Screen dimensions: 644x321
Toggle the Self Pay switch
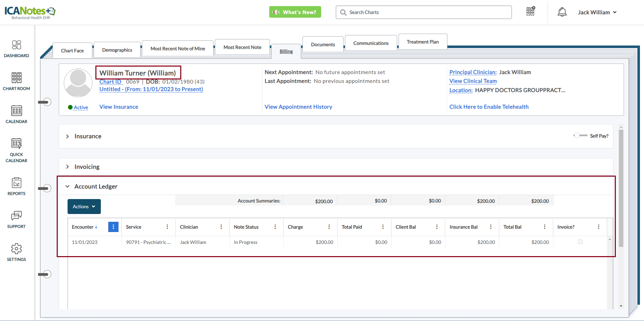pyautogui.click(x=580, y=136)
